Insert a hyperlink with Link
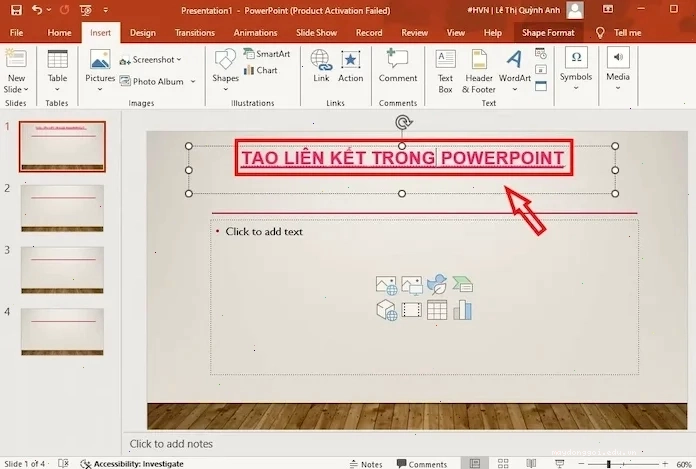Image resolution: width=696 pixels, height=469 pixels. (x=321, y=66)
